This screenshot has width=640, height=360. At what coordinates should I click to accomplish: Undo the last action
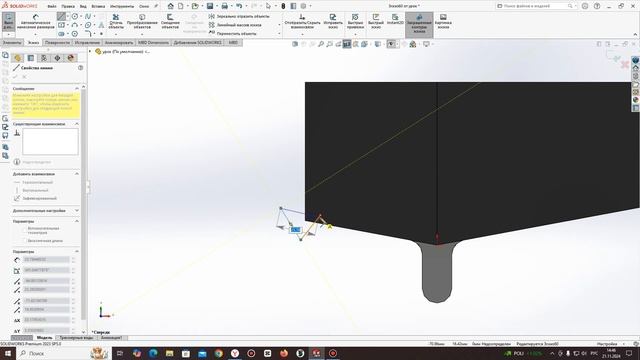[x=239, y=6]
